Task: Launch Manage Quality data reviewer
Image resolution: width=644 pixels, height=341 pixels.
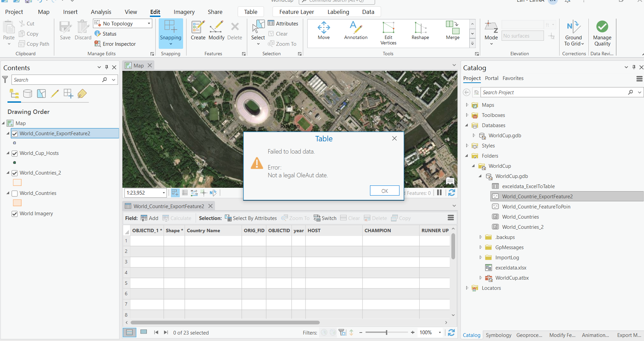Action: (x=602, y=32)
